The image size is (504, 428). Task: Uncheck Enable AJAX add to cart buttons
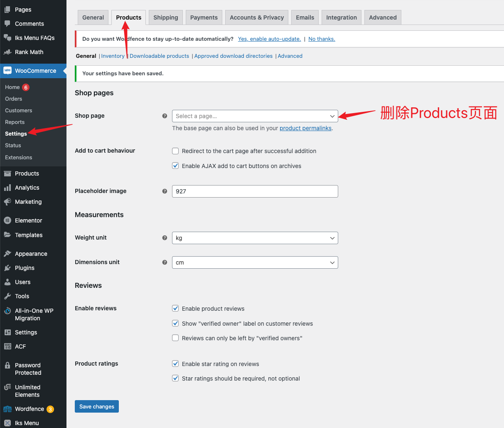coord(175,166)
